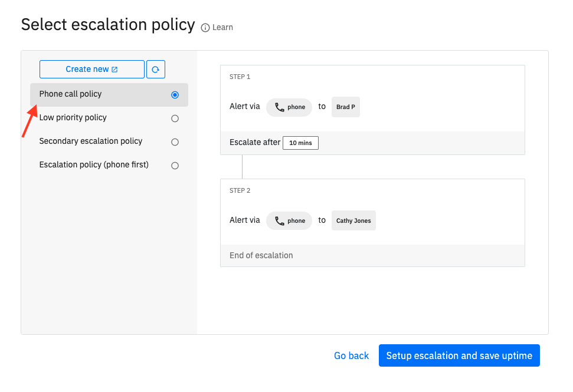This screenshot has height=392, width=573.
Task: Select the Phone call policy radio button
Action: tap(175, 95)
